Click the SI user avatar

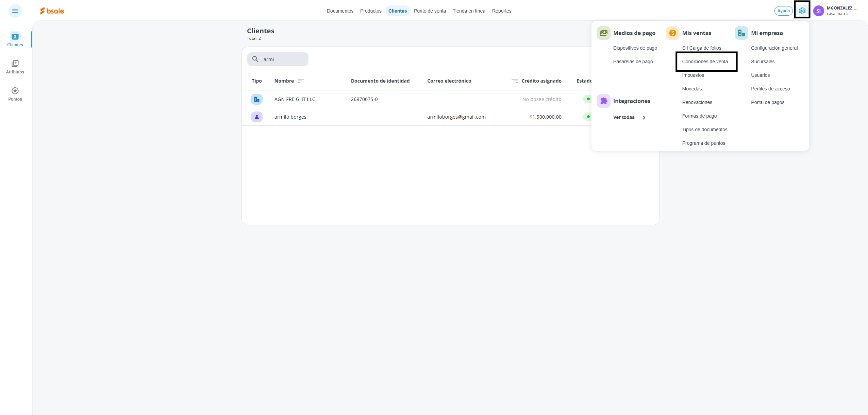pos(818,11)
